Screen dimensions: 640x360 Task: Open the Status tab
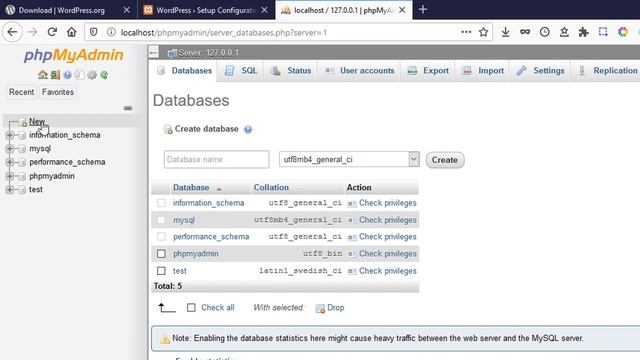[291, 71]
